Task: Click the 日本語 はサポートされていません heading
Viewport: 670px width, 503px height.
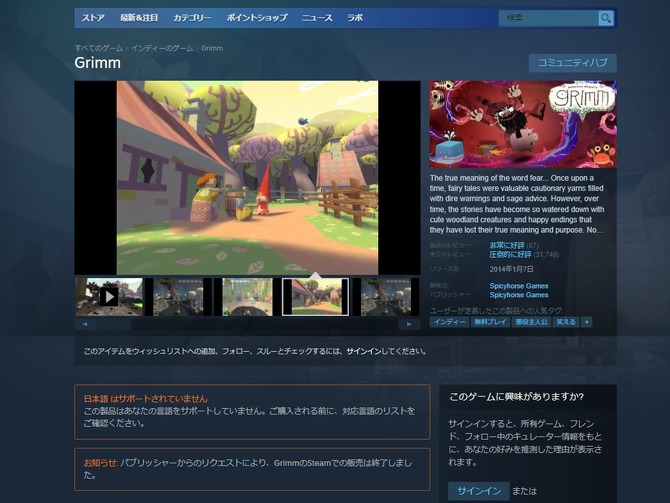Action: coord(145,399)
